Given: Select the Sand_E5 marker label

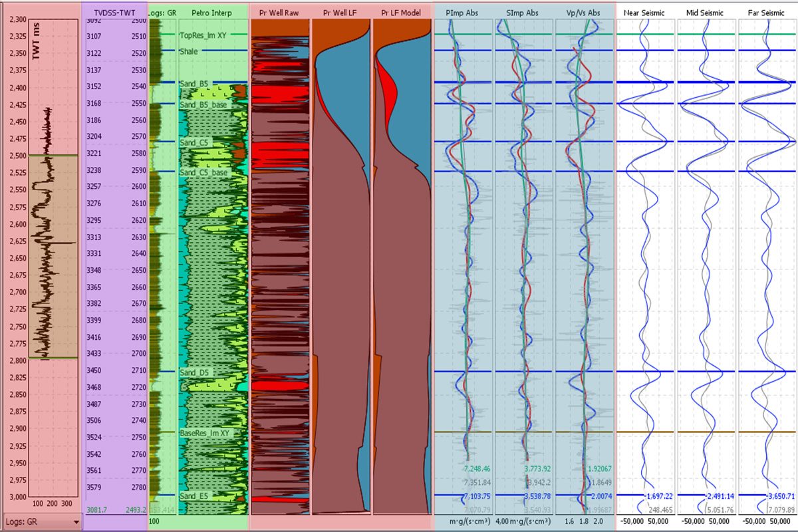Looking at the screenshot, I should [x=196, y=496].
